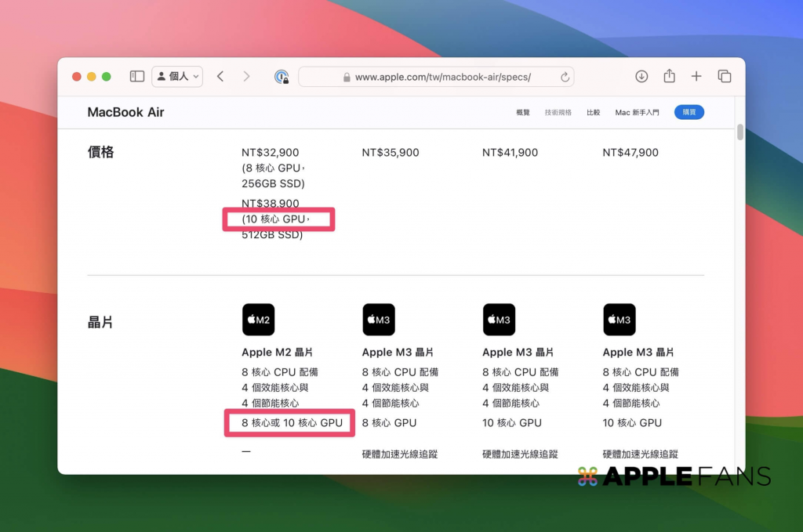The height and width of the screenshot is (532, 803).
Task: Reload the page
Action: tap(565, 77)
